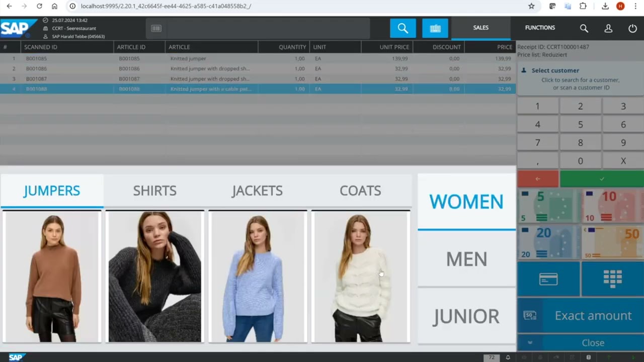The width and height of the screenshot is (644, 362).
Task: Select receipt row B001085 Knitted jumper
Action: pos(258,58)
